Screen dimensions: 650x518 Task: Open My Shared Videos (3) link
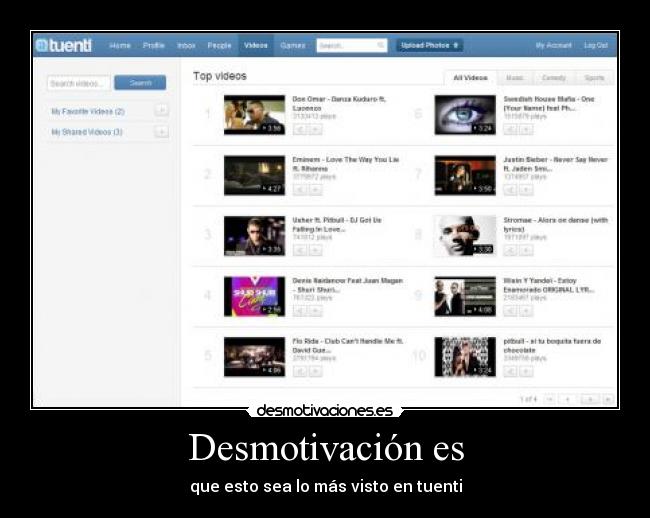click(x=87, y=132)
